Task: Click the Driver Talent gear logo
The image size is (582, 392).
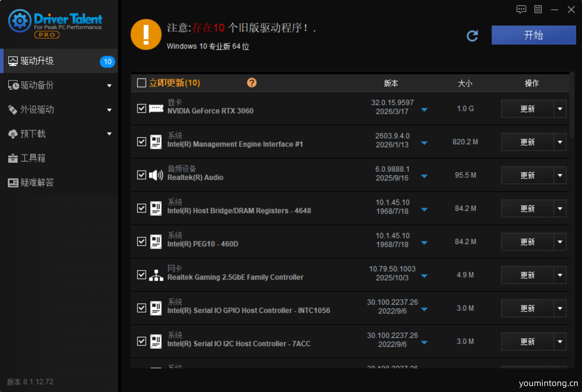Action: point(20,21)
